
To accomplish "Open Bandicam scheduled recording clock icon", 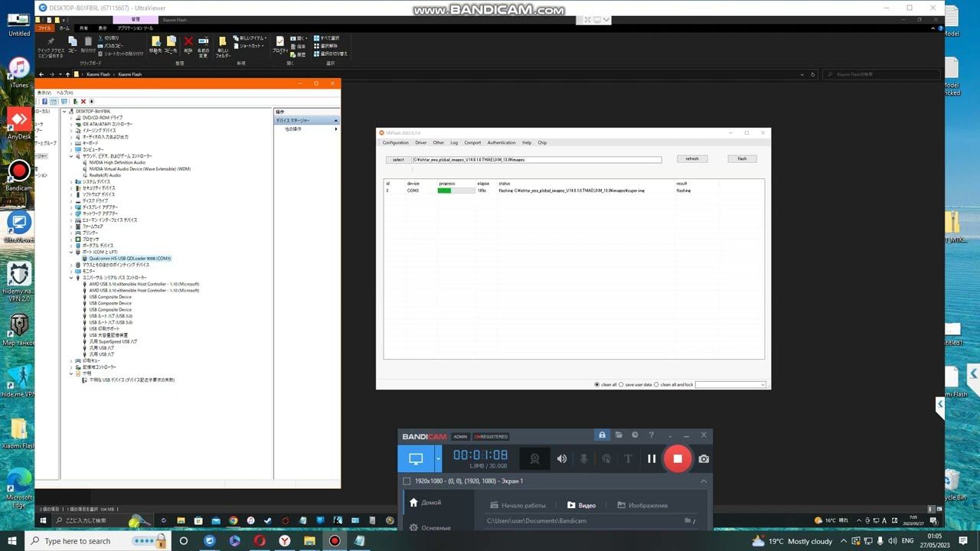I will pos(635,435).
